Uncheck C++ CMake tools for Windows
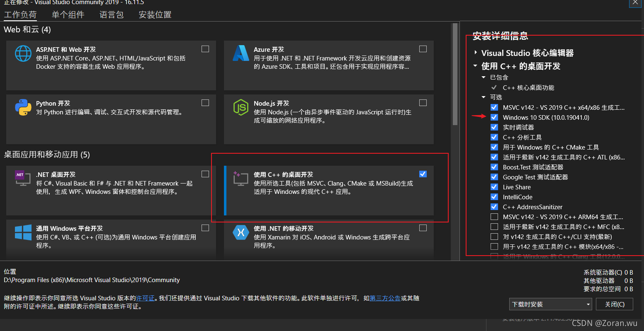644x331 pixels. (494, 147)
